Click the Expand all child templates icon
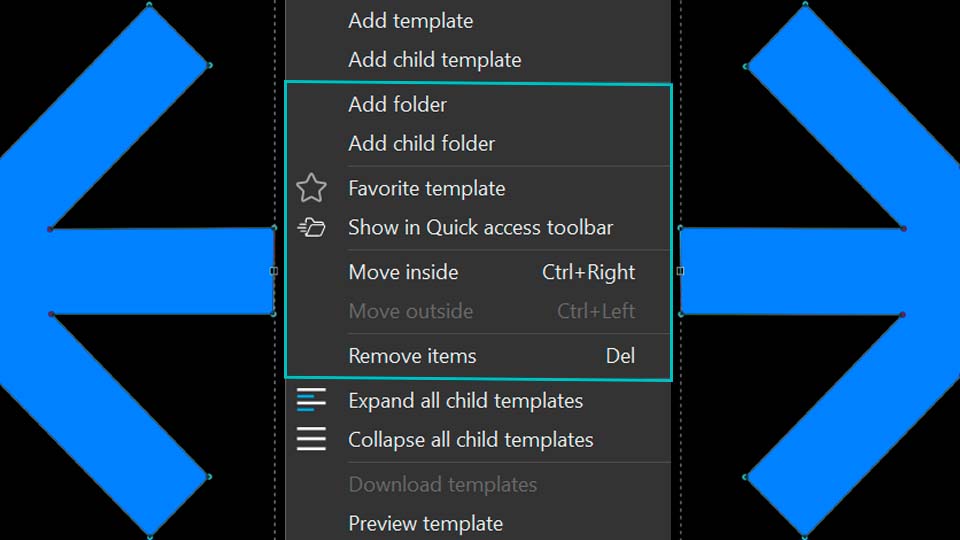Viewport: 960px width, 540px height. click(x=311, y=400)
